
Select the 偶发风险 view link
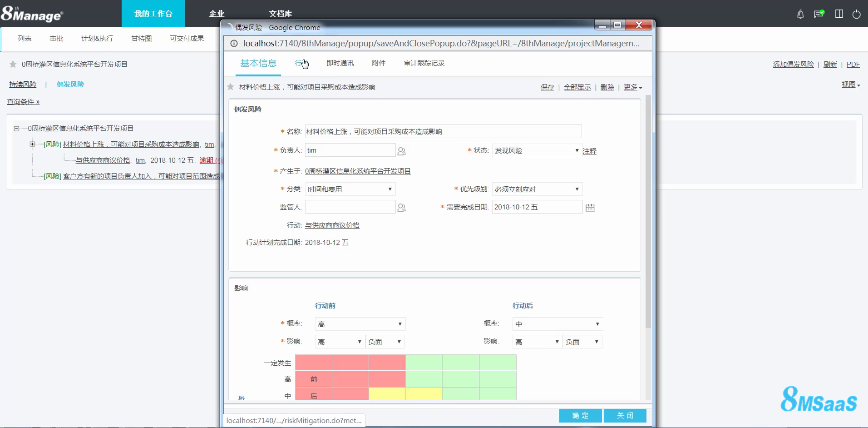pos(70,85)
